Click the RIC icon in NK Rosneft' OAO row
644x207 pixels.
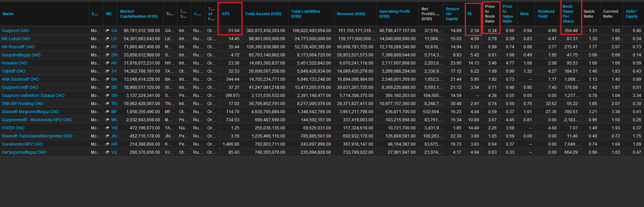pos(107,47)
